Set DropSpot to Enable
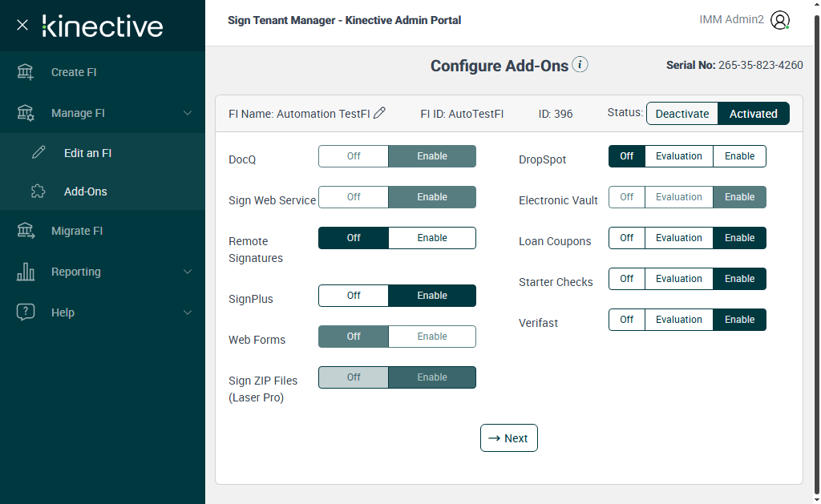This screenshot has width=821, height=504. coord(739,156)
